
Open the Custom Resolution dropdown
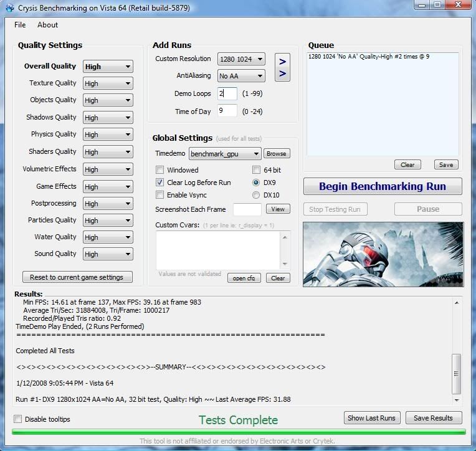[x=241, y=59]
